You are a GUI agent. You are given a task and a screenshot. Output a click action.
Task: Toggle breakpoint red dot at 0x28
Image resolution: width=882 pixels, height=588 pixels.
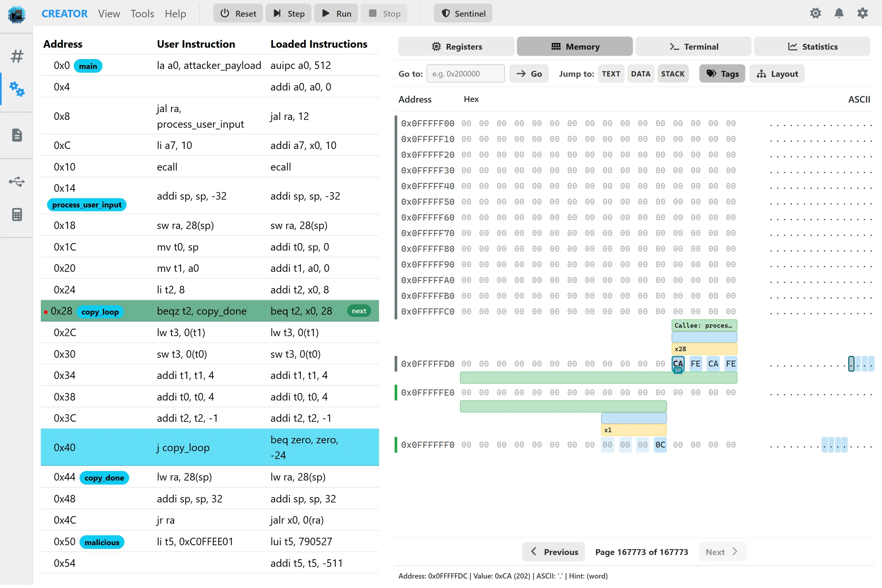point(46,312)
